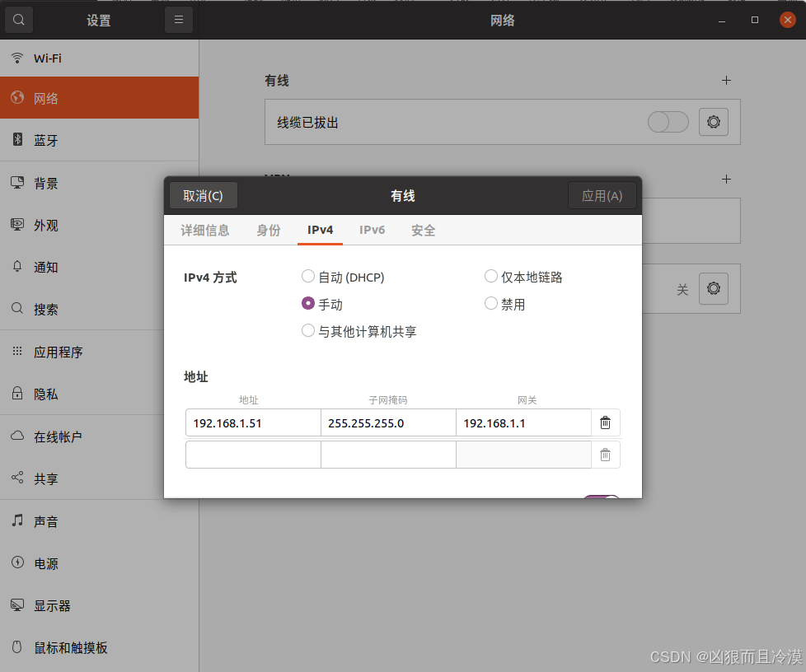The image size is (806, 672).
Task: Maximize the Settings window
Action: pyautogui.click(x=755, y=20)
